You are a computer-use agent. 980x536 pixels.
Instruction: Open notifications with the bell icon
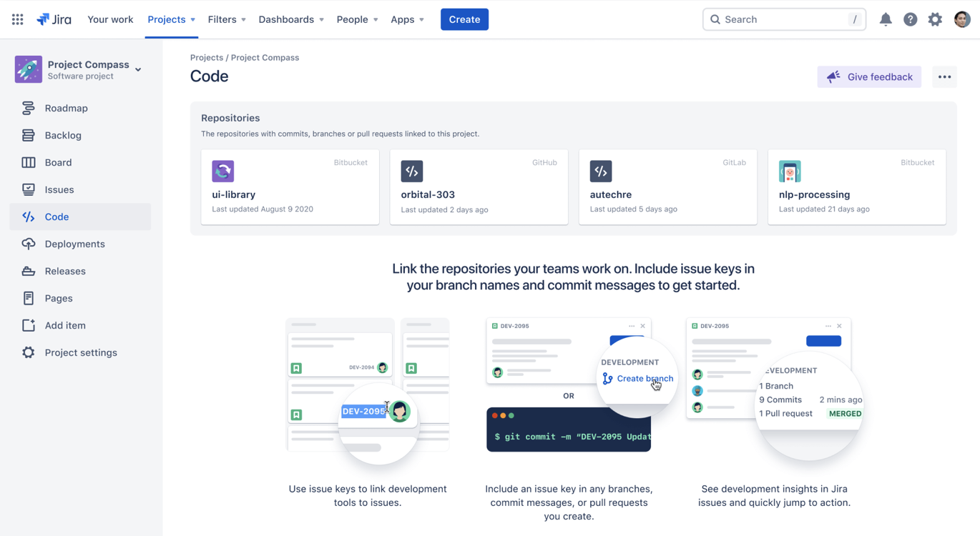click(886, 19)
